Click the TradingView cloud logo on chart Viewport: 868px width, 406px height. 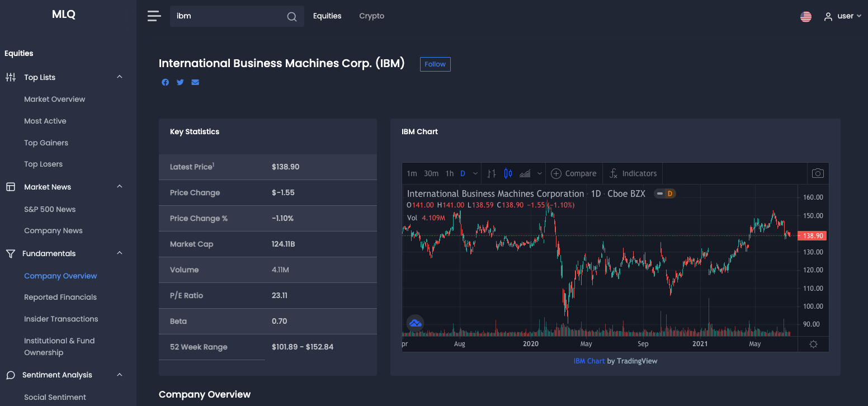(415, 323)
